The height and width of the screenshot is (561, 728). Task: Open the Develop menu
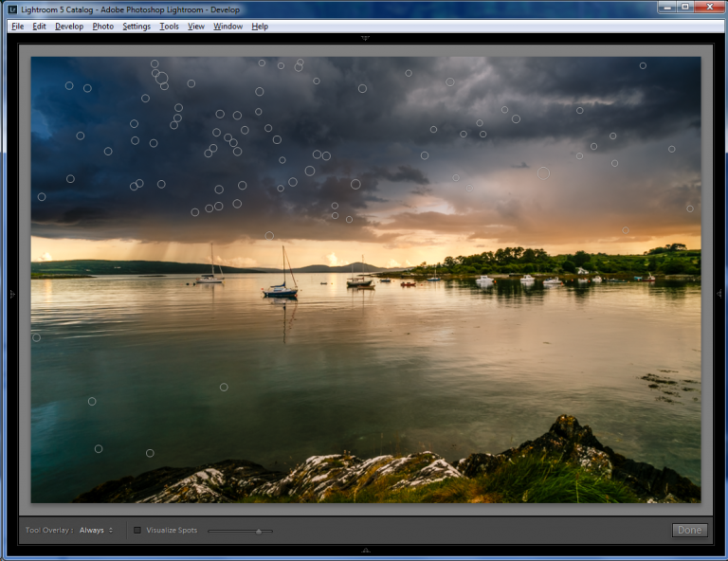pos(69,27)
